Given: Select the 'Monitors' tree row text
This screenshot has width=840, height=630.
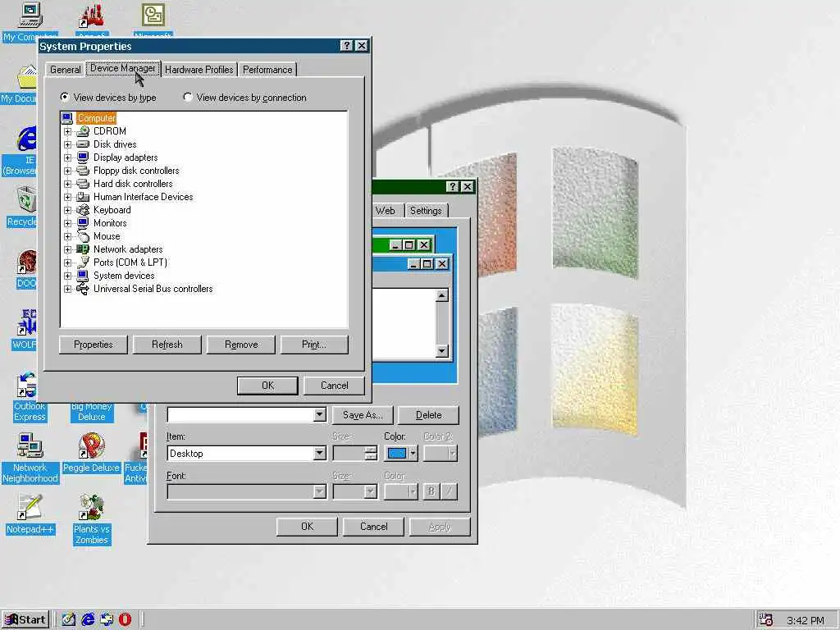Looking at the screenshot, I should click(110, 223).
